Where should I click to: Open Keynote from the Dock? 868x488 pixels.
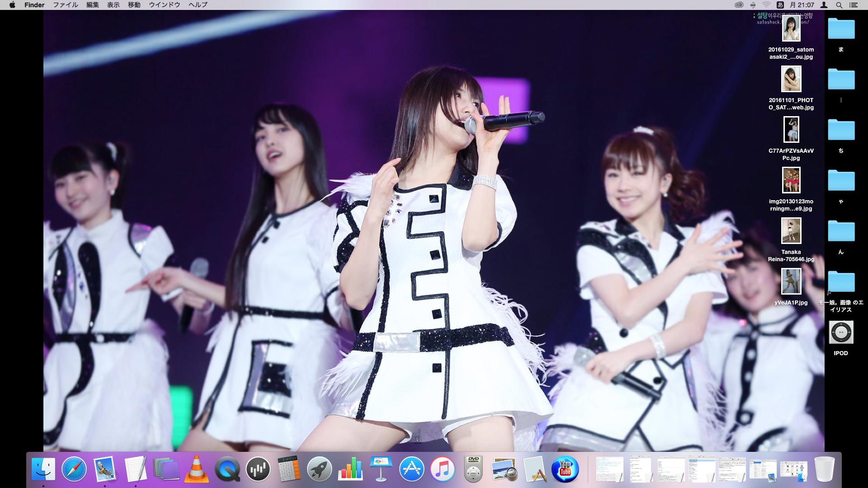coord(381,469)
